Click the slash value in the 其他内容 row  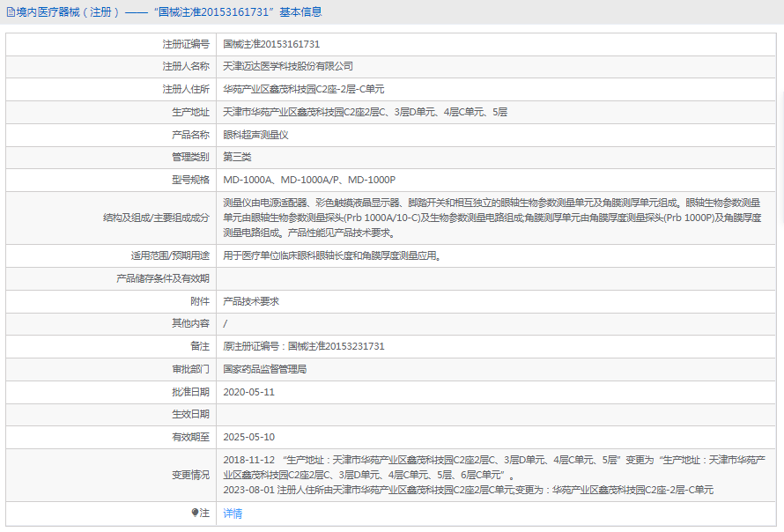(225, 324)
